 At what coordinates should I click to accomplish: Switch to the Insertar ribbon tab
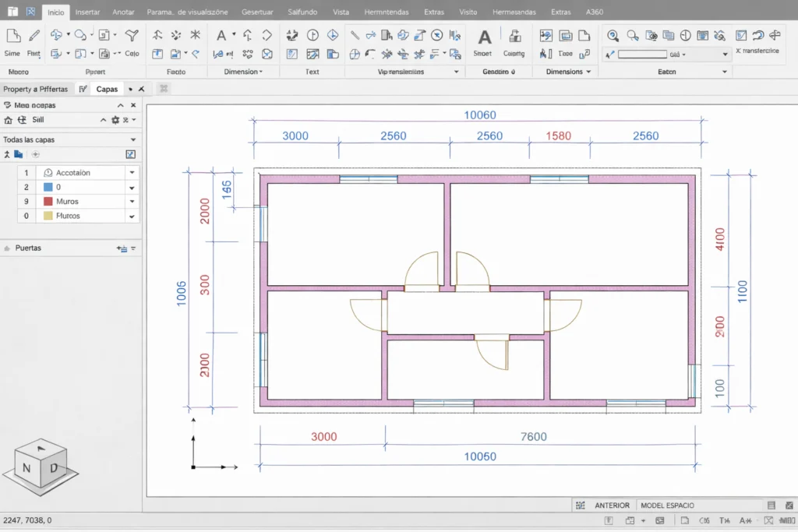click(x=87, y=11)
